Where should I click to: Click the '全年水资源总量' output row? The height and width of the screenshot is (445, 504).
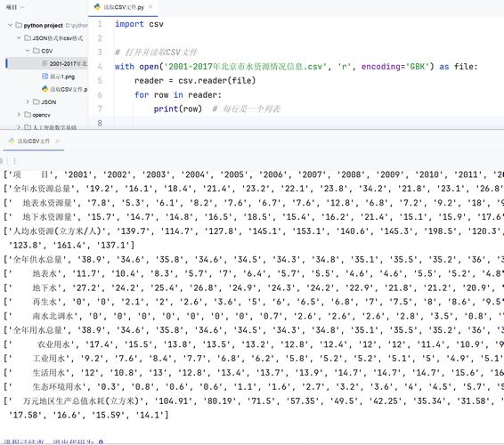(x=253, y=189)
